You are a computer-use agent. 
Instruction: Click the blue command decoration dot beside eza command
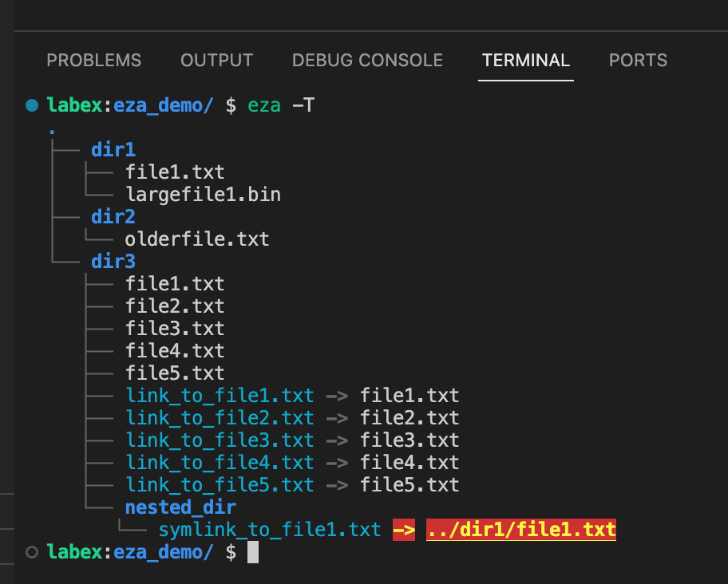tap(32, 105)
